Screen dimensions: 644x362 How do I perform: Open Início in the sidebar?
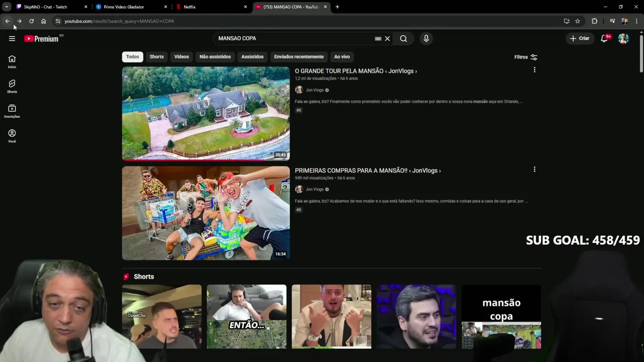coord(12,61)
